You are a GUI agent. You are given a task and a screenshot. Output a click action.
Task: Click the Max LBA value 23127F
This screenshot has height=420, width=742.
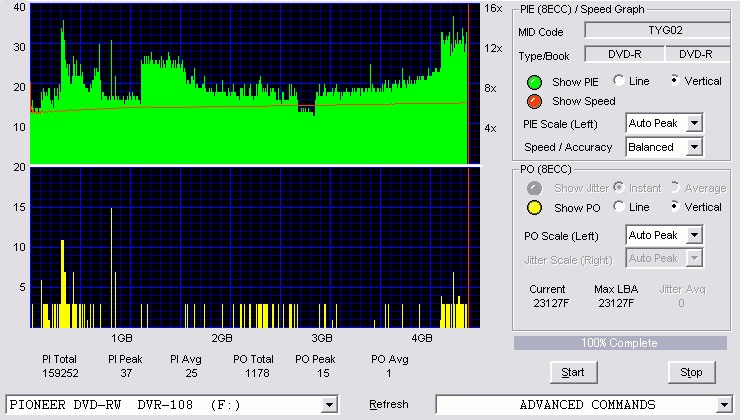[616, 303]
